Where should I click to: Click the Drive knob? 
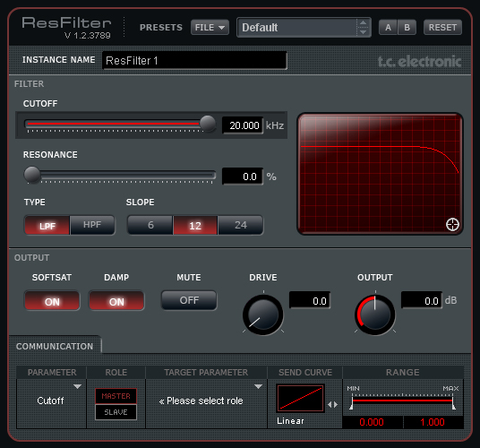[x=263, y=314]
